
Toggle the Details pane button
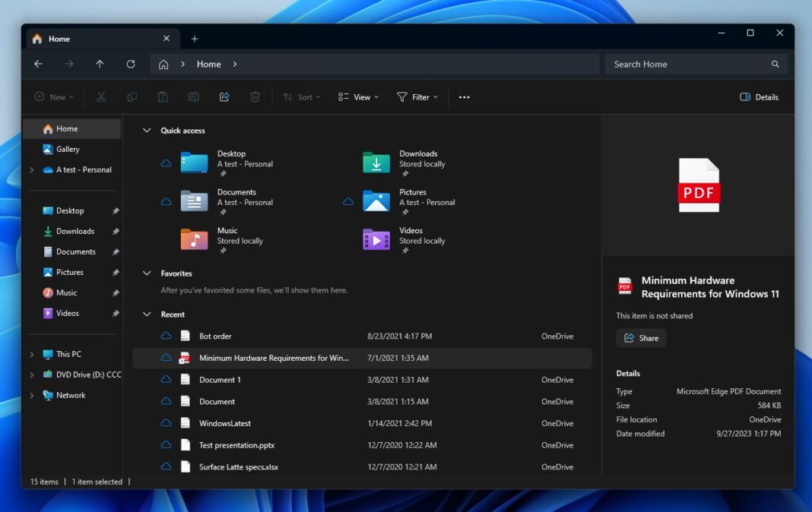click(759, 97)
